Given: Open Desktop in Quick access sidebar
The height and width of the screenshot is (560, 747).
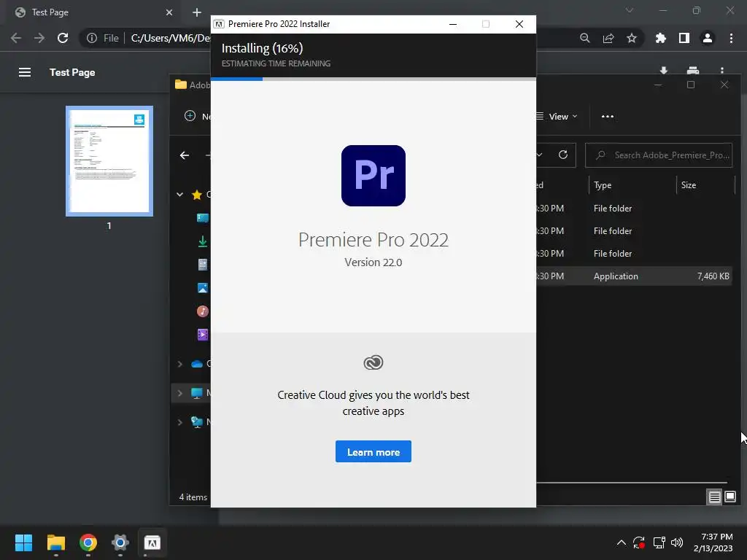Looking at the screenshot, I should (203, 218).
